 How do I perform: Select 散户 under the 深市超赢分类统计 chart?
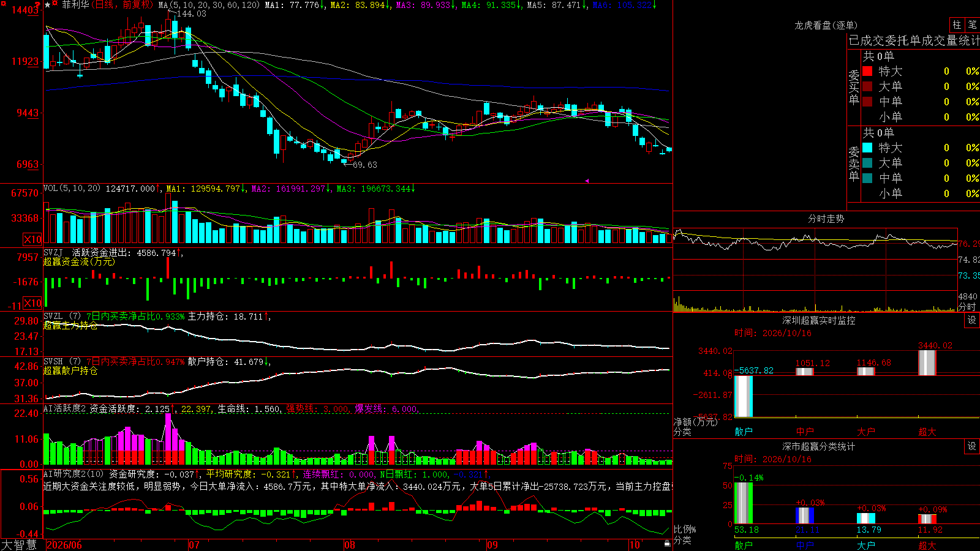click(744, 545)
